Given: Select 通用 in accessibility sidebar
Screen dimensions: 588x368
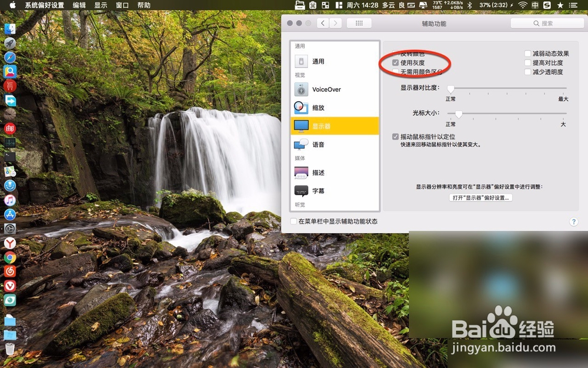Looking at the screenshot, I should (x=335, y=61).
